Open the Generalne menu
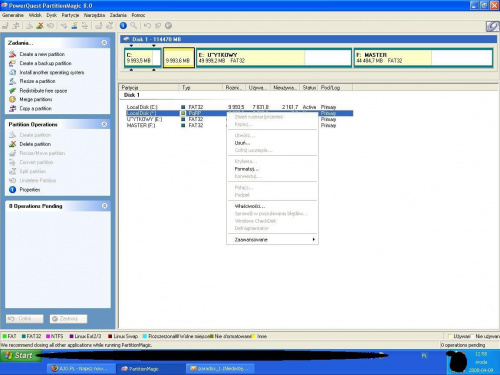 tap(13, 15)
